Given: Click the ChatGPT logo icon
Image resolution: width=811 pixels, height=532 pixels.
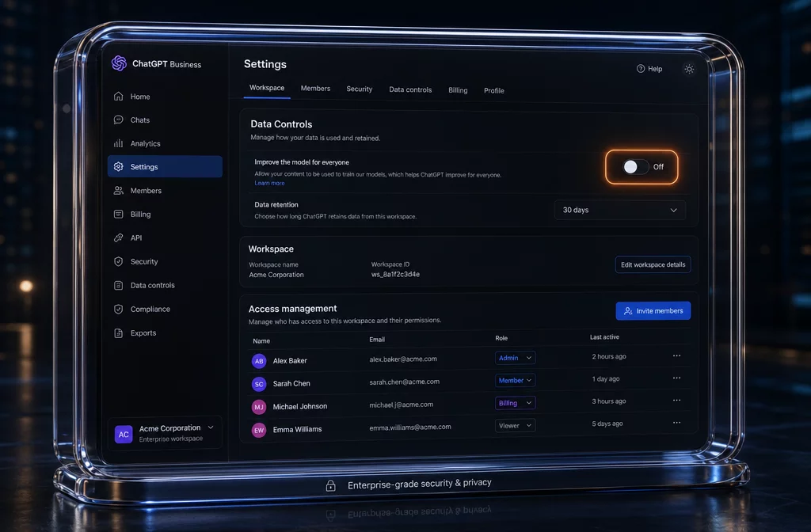Looking at the screenshot, I should pos(119,63).
